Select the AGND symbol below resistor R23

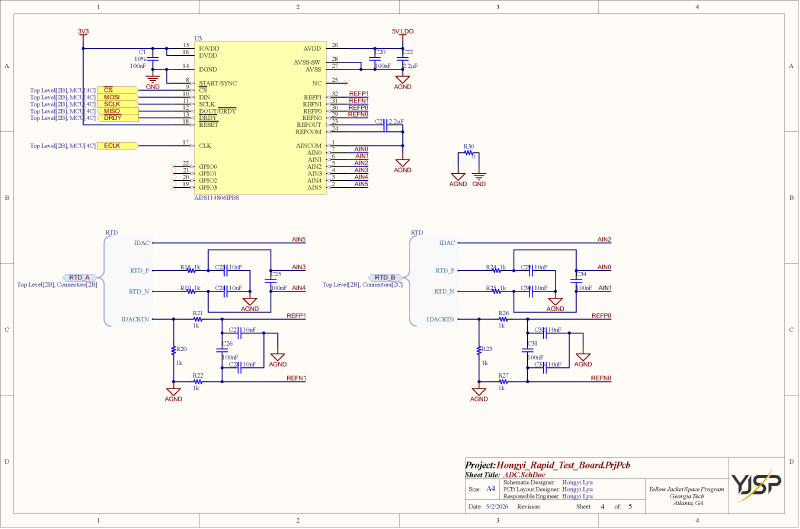point(479,395)
